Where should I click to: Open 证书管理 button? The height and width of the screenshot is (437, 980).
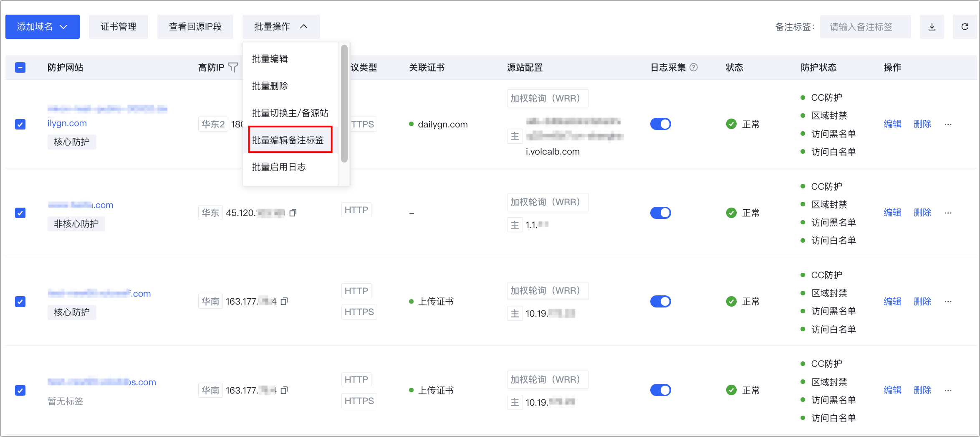tap(119, 27)
